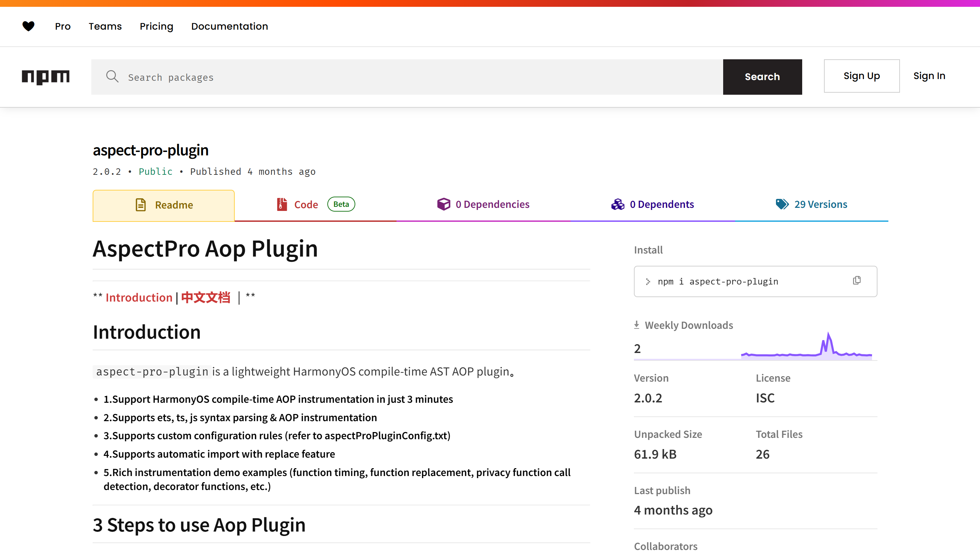Click the Sign In link
Screen dimensions: 980x552
929,76
